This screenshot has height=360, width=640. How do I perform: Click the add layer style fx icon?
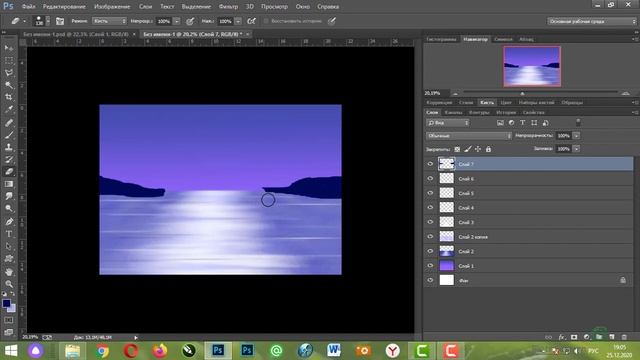[x=562, y=337]
